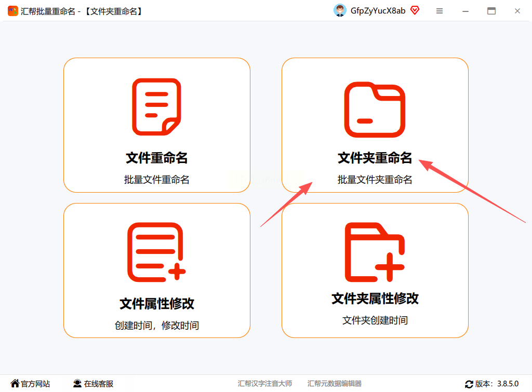Click 文件夹创建时间 subtitle
The height and width of the screenshot is (392, 532).
(375, 320)
